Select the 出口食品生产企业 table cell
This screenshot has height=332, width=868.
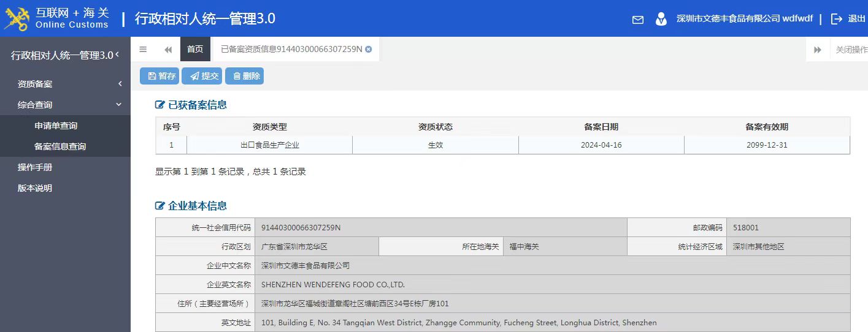click(269, 145)
